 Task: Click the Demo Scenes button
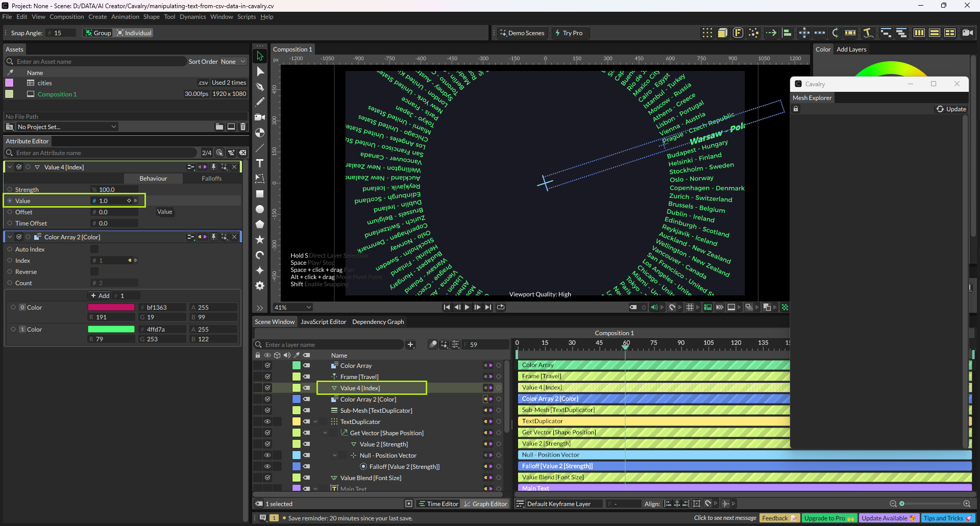(522, 33)
